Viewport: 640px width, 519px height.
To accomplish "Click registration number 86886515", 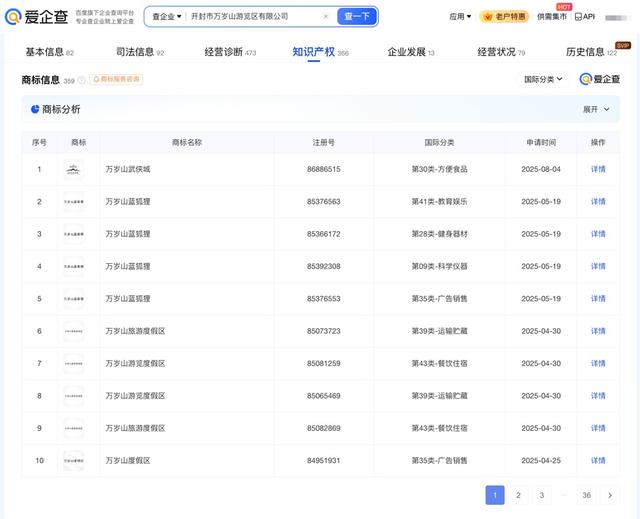I will pyautogui.click(x=324, y=169).
